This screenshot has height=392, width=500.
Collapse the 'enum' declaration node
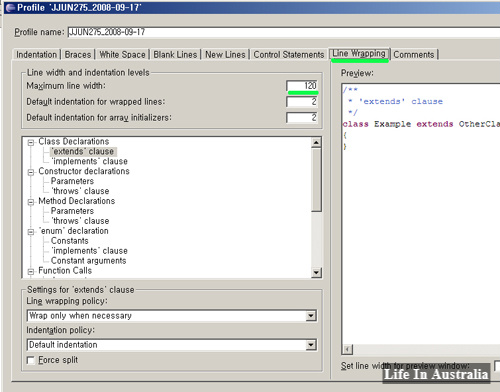(31, 232)
